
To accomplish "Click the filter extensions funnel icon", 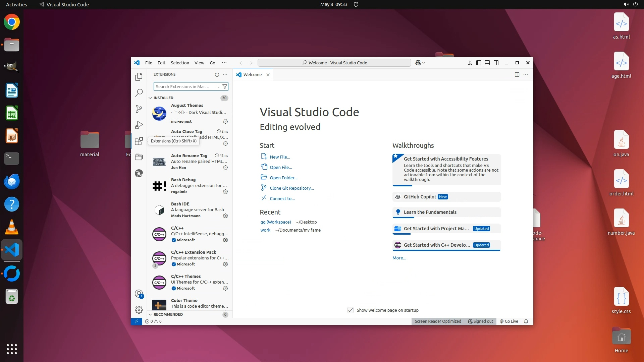I will tap(225, 87).
